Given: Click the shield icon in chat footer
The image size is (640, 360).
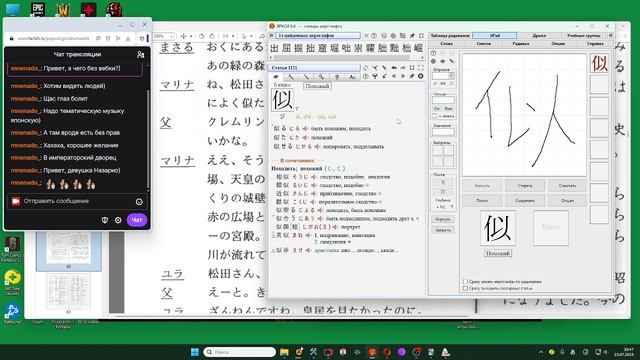Looking at the screenshot, I should tap(105, 220).
